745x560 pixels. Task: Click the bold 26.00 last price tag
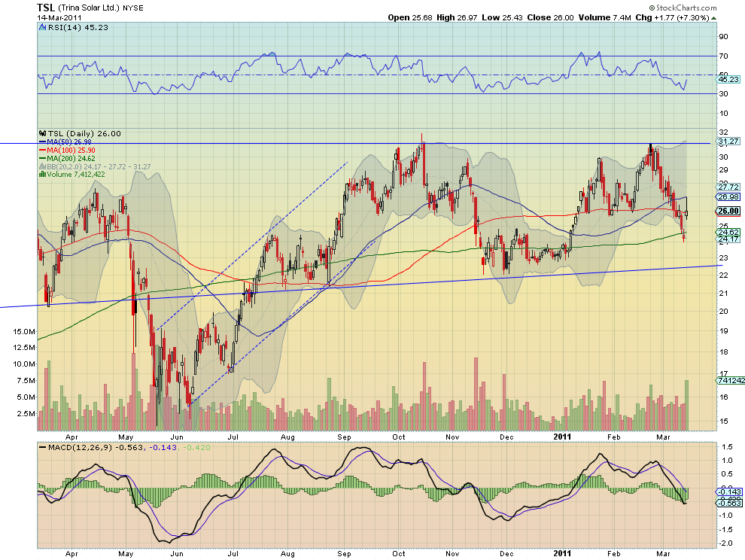click(728, 211)
